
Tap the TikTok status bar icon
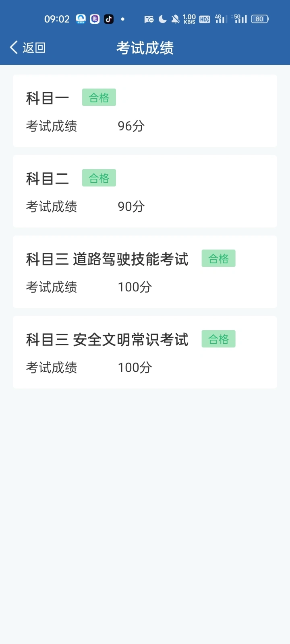pos(109,19)
